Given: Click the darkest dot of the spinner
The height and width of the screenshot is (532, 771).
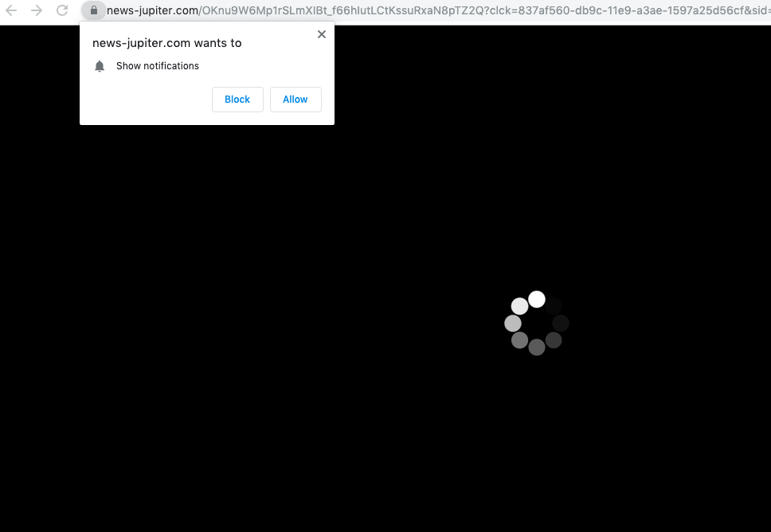Looking at the screenshot, I should (x=554, y=306).
